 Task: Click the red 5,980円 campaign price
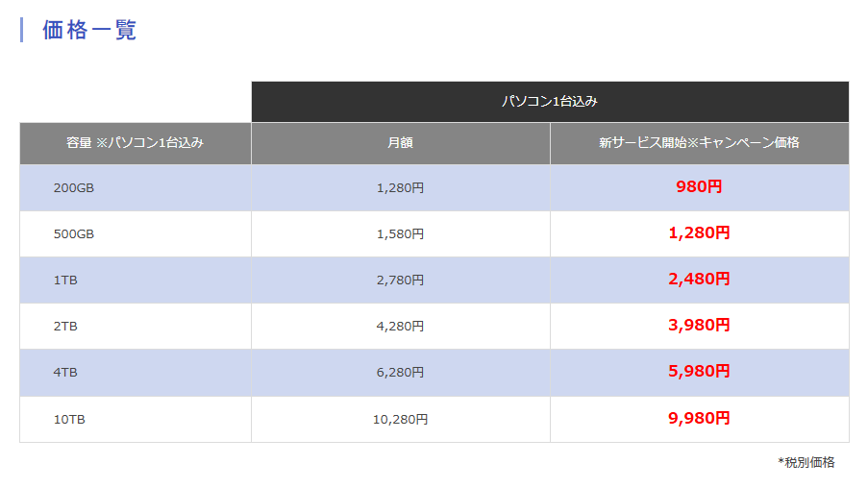[x=699, y=371]
